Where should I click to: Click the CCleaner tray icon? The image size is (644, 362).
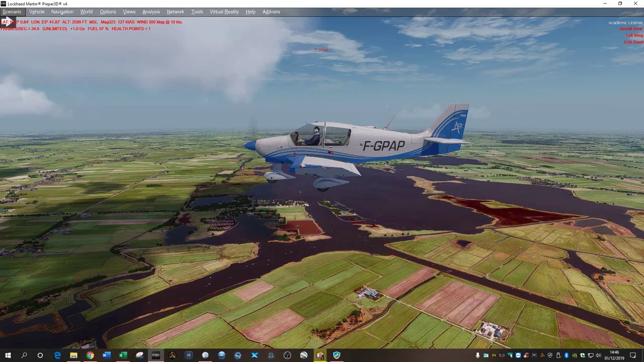tap(526, 355)
